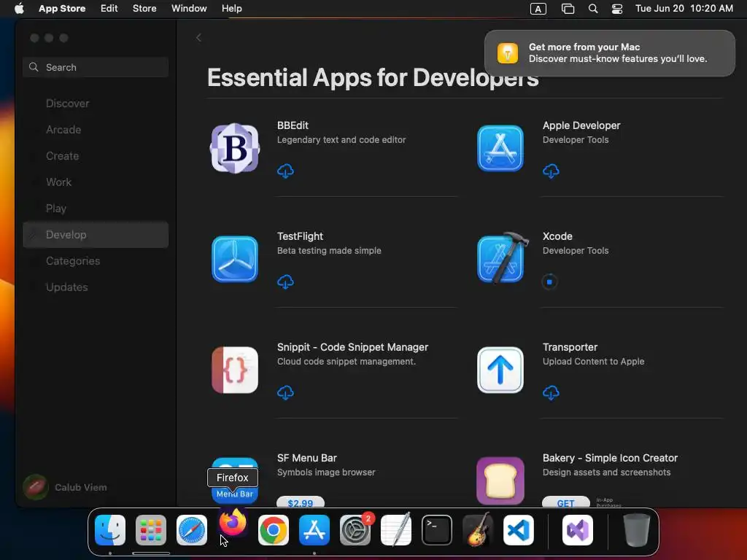
Task: Open Spotlight search in menu bar
Action: tap(593, 9)
